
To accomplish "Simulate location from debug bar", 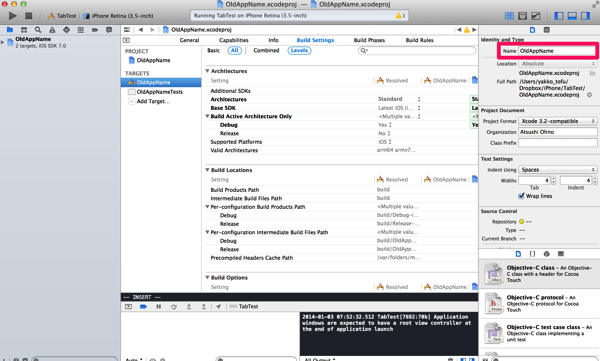I will pyautogui.click(x=218, y=307).
